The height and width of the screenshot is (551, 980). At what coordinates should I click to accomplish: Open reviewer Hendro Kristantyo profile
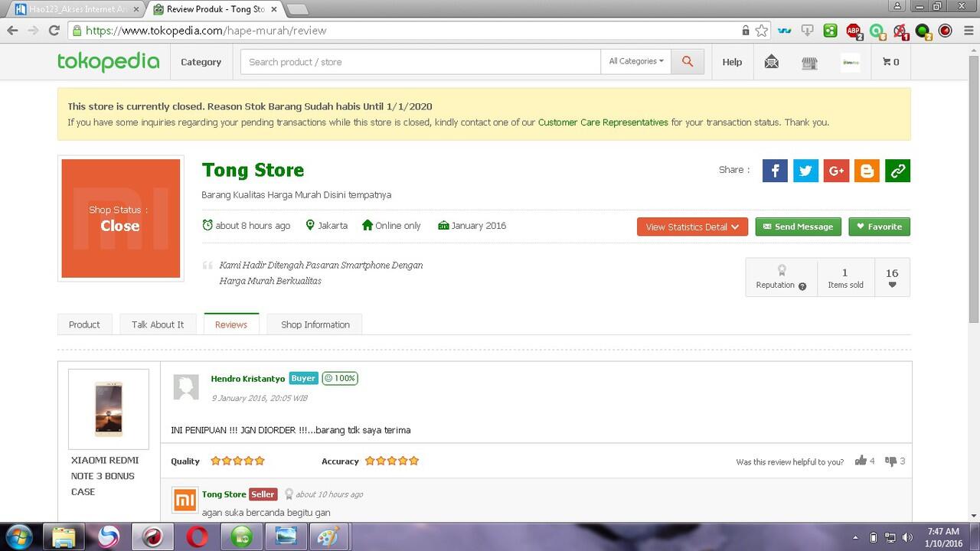pos(248,378)
